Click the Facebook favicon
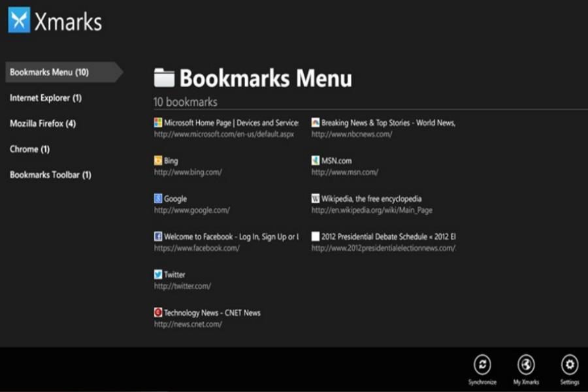This screenshot has width=588, height=392. click(x=158, y=237)
